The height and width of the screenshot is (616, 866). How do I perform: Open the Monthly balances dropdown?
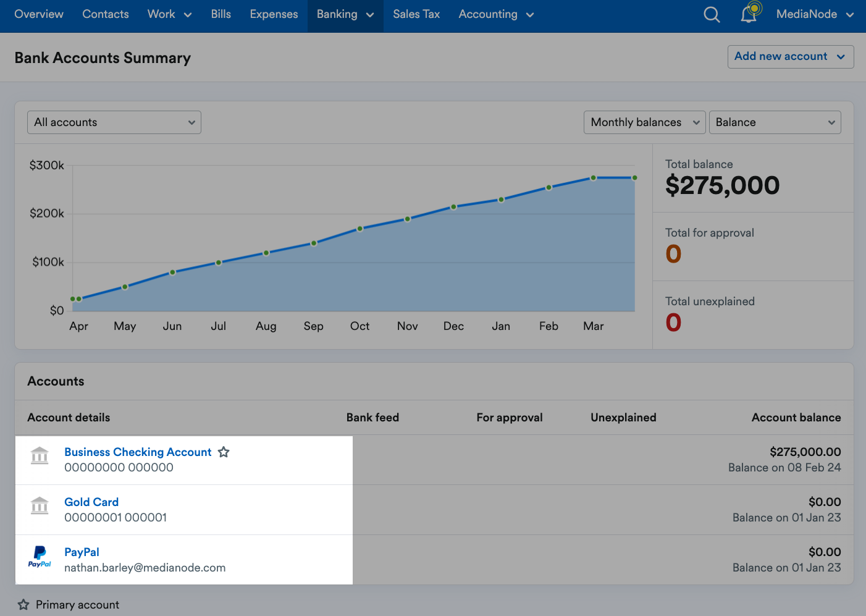(644, 122)
